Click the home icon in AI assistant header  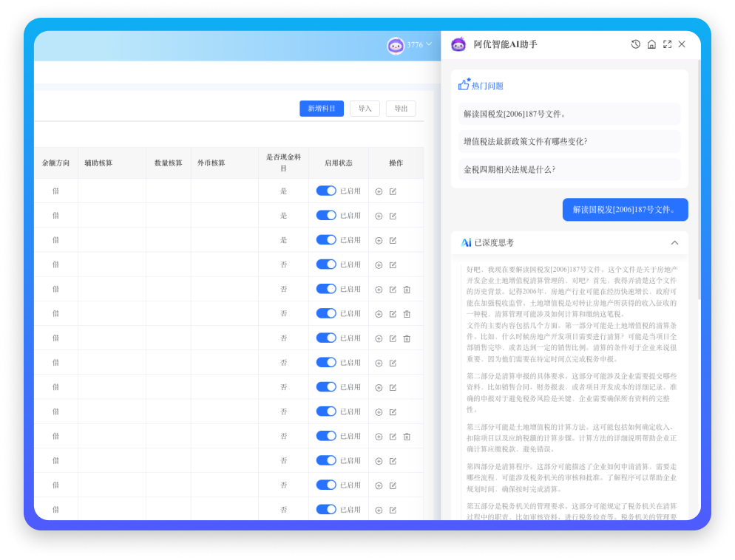click(x=651, y=44)
